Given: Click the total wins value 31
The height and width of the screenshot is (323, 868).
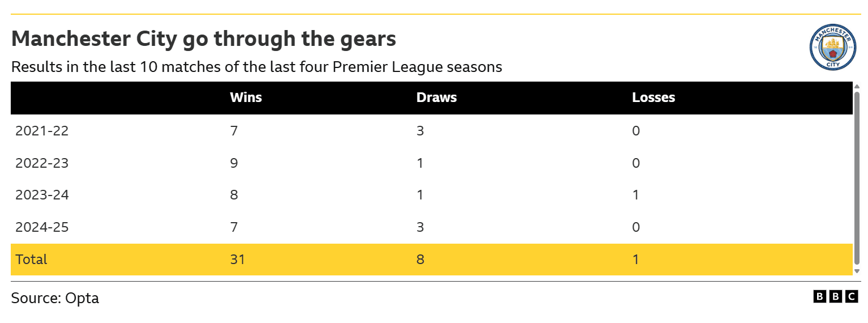Looking at the screenshot, I should [237, 260].
